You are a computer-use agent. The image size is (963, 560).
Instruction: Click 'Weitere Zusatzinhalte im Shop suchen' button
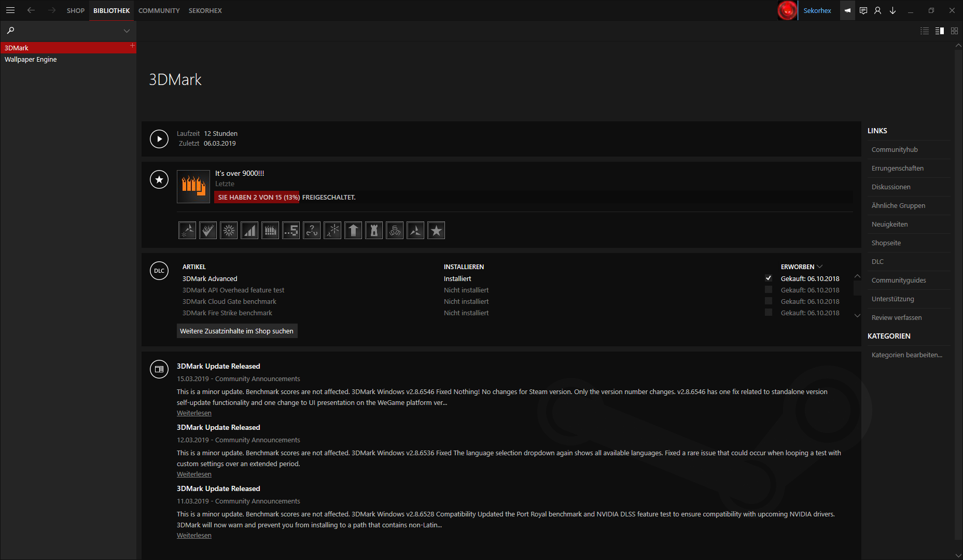(237, 331)
